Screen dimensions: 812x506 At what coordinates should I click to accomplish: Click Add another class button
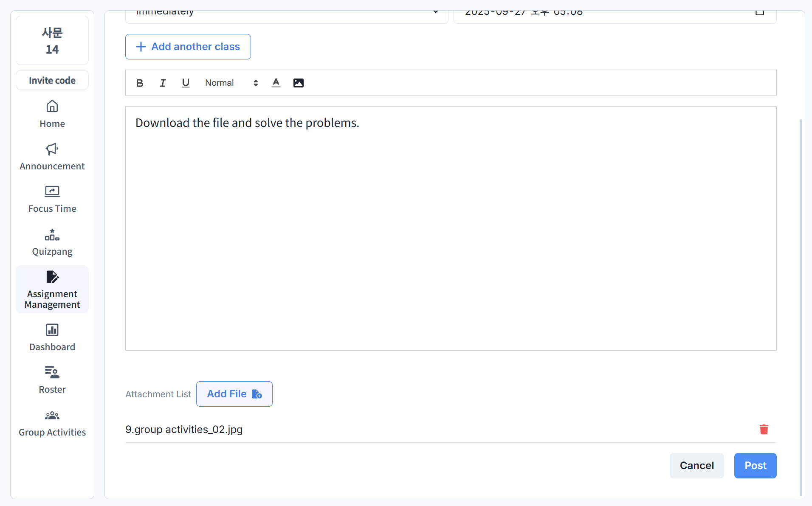188,47
